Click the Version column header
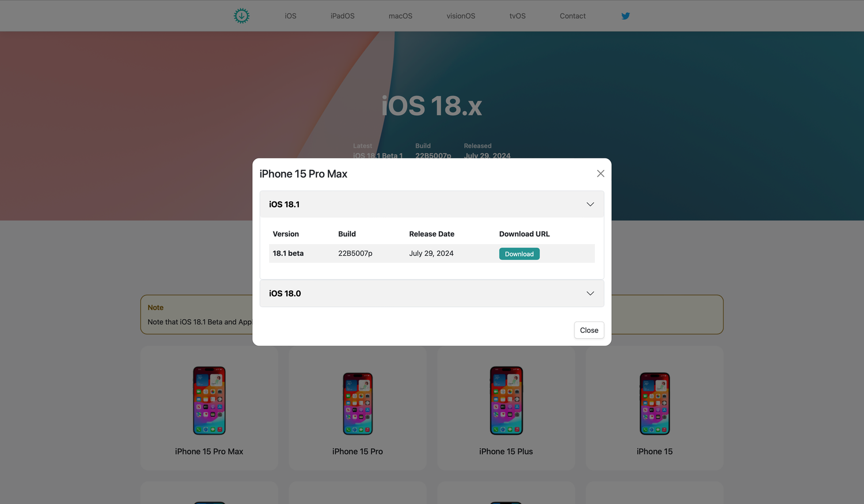Viewport: 864px width, 504px height. [x=286, y=234]
